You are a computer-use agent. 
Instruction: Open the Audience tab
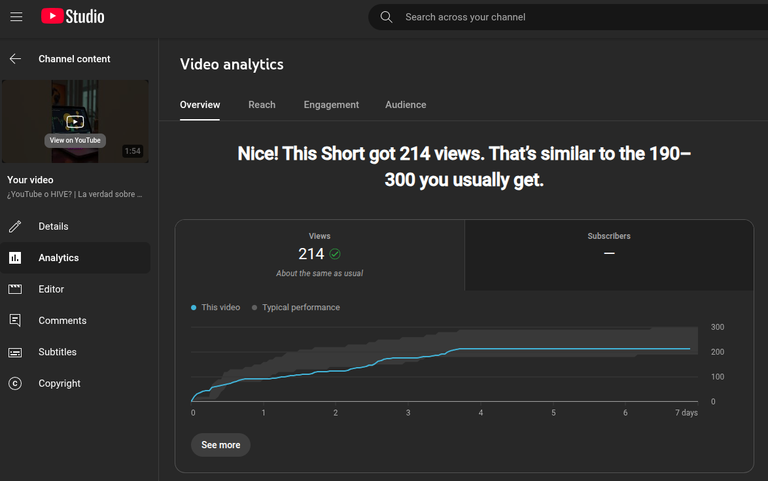point(406,105)
